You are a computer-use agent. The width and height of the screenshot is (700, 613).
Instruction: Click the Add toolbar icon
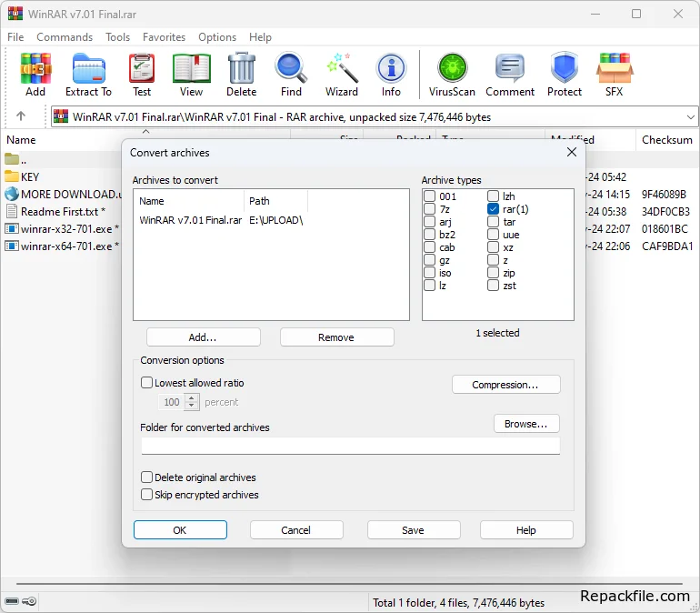35,74
